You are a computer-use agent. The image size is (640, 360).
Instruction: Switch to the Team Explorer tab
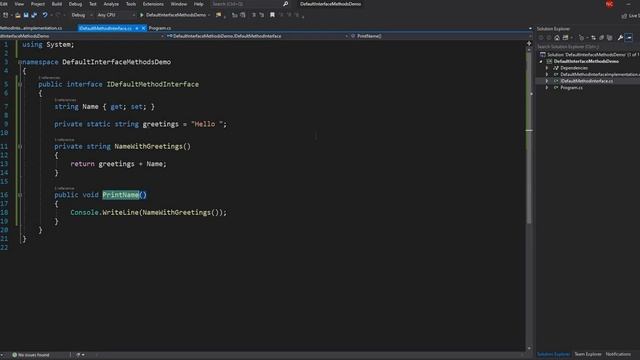point(588,354)
